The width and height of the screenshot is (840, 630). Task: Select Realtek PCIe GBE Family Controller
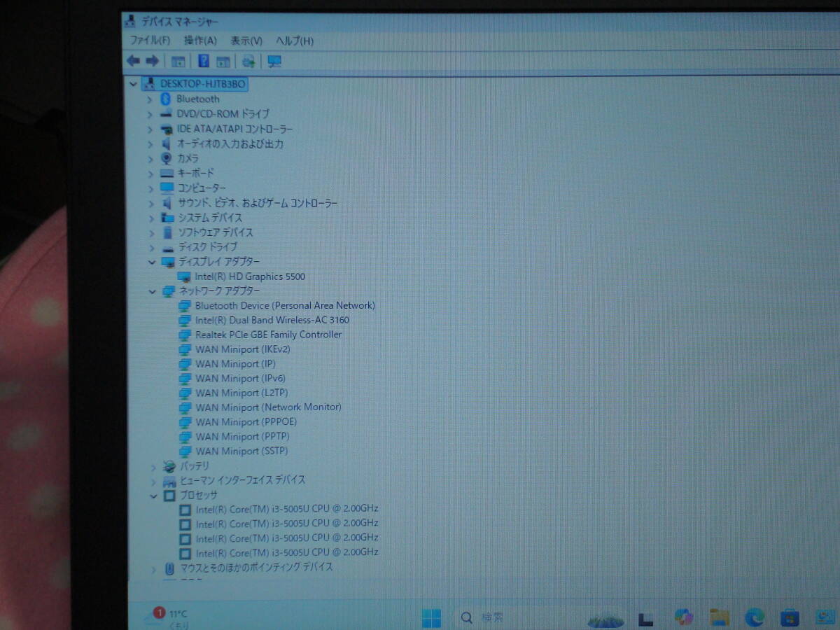[x=269, y=335]
